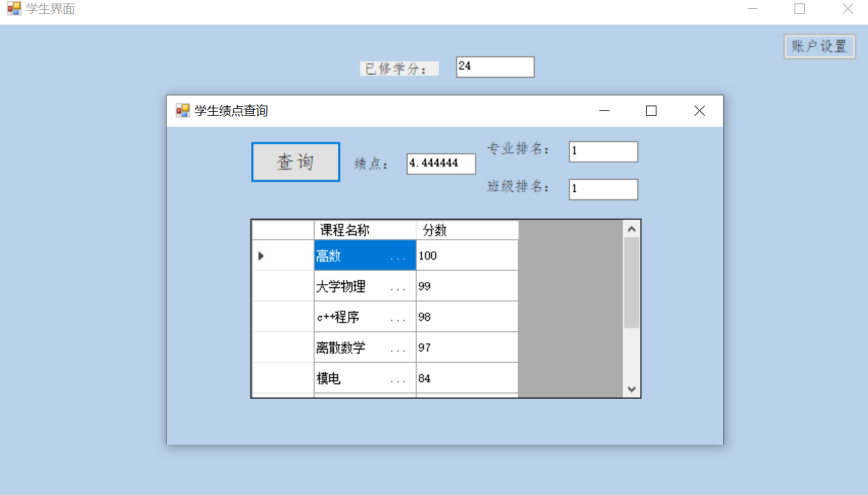Viewport: 868px width, 495px height.
Task: Open 账户设置 in the student window
Action: pos(819,47)
